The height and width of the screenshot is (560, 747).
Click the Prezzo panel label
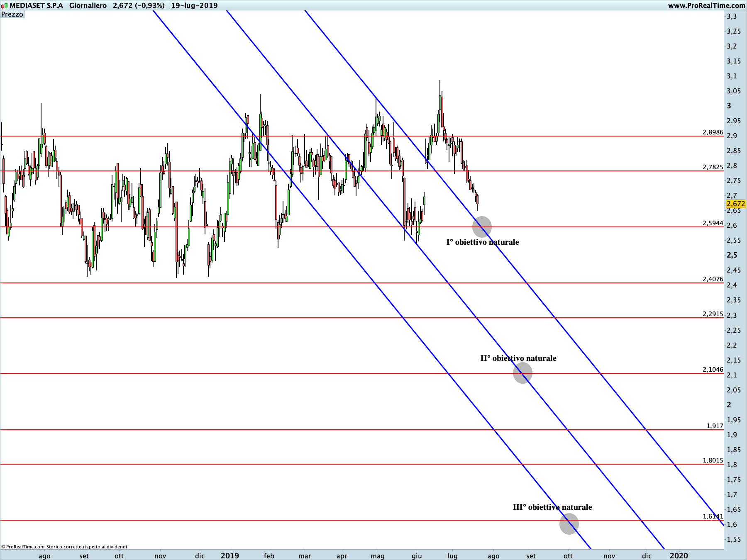pos(12,14)
